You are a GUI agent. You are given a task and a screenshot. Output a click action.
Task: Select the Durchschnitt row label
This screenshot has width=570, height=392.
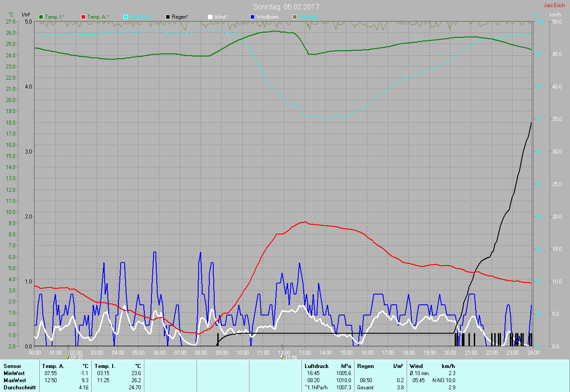(20, 388)
